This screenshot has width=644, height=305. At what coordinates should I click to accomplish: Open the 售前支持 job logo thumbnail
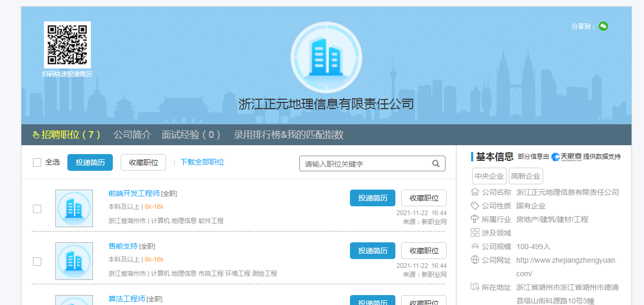tap(74, 261)
